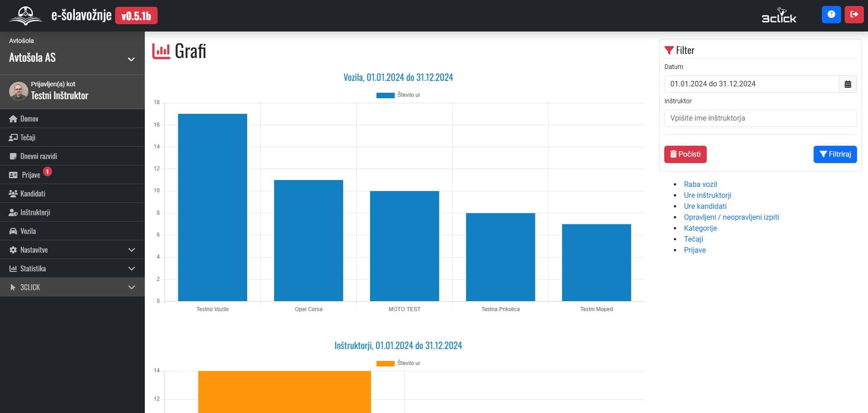Viewport: 868px width, 413px height.
Task: Follow the Raba vozil link
Action: [x=700, y=184]
